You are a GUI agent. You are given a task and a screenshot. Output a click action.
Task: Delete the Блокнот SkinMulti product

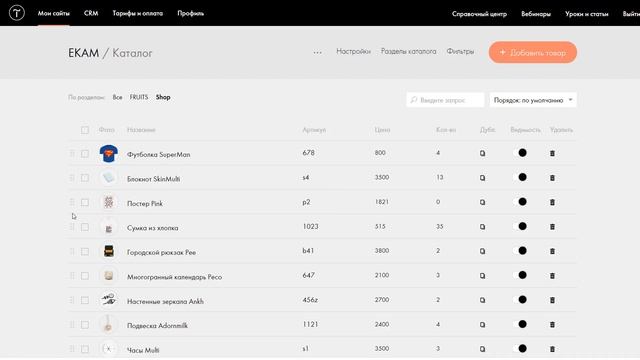[552, 178]
